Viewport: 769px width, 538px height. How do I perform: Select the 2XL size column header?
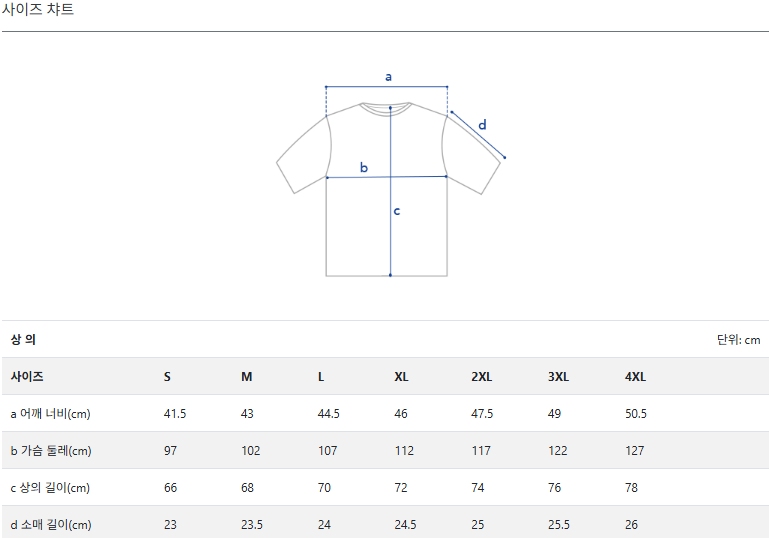click(x=481, y=377)
